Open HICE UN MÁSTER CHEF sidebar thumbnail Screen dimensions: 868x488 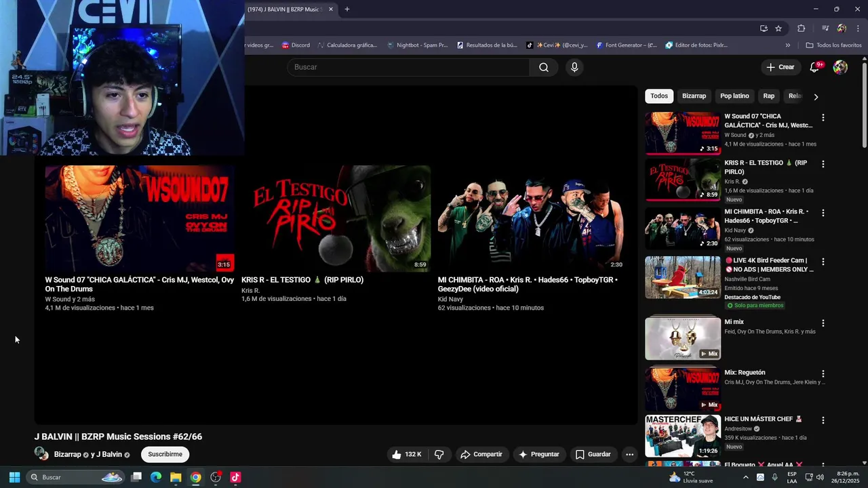click(x=682, y=436)
